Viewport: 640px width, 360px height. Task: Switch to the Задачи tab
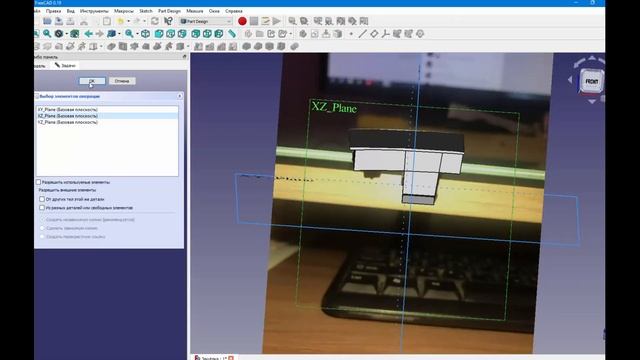[65, 65]
